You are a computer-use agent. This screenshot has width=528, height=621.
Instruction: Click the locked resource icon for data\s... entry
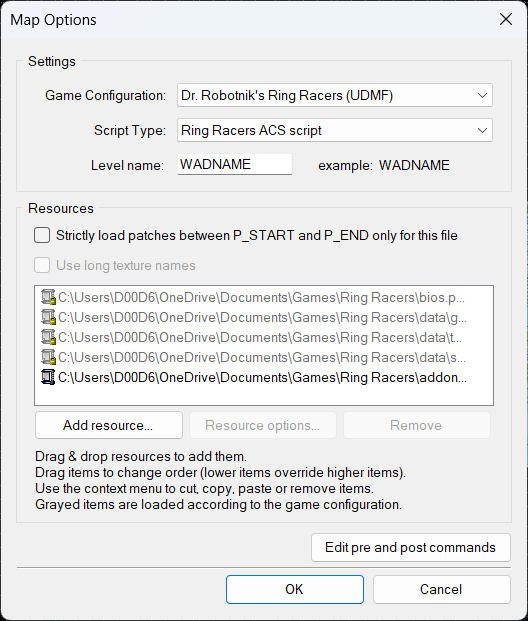coord(48,357)
